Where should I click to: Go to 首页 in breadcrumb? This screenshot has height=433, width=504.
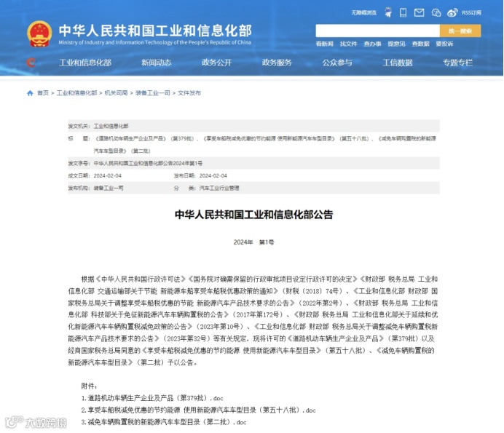pyautogui.click(x=43, y=93)
